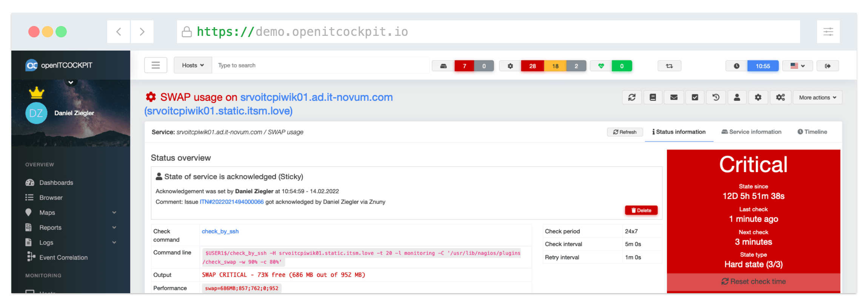Click red 7 hosts down badge
This screenshot has width=868, height=306.
coord(464,66)
